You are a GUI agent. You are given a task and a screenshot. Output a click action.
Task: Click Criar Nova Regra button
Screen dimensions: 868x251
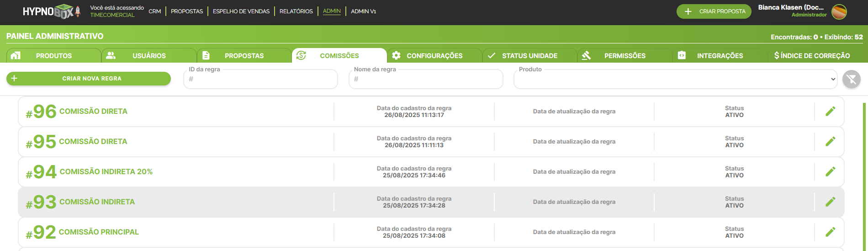click(x=89, y=79)
